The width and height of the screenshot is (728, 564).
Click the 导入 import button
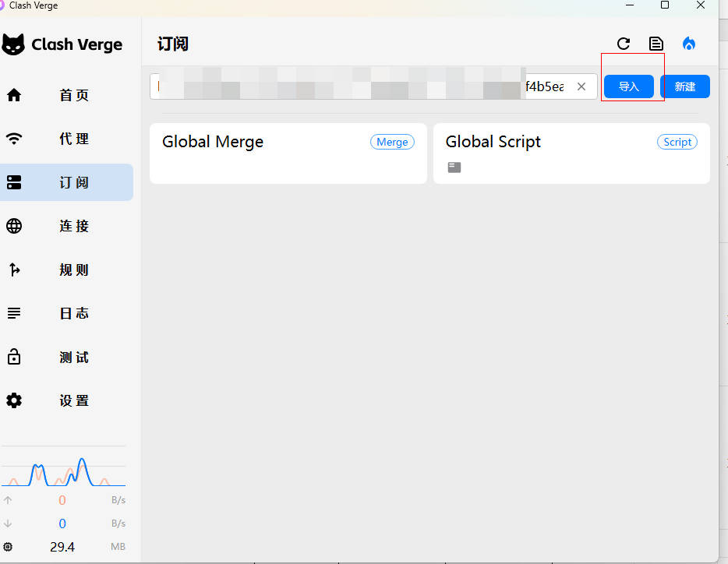coord(629,86)
